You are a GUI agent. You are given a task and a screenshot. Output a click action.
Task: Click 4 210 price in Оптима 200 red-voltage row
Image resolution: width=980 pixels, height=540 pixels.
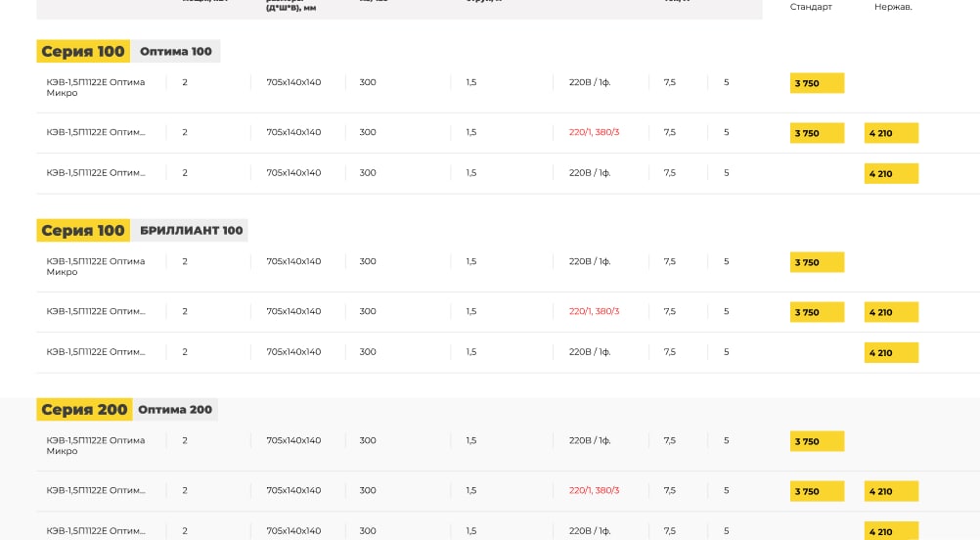click(x=891, y=491)
